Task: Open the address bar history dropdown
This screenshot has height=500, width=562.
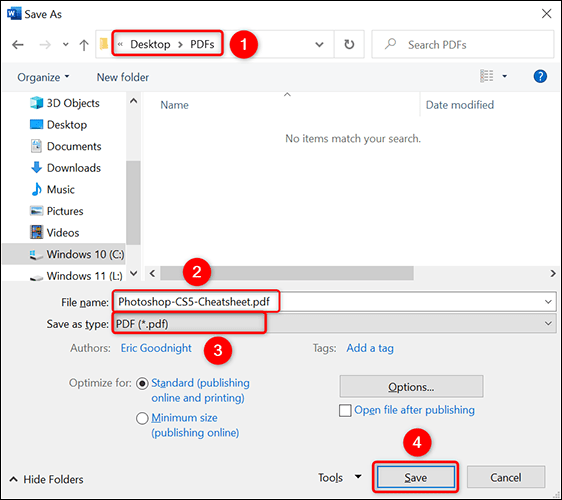Action: (319, 45)
